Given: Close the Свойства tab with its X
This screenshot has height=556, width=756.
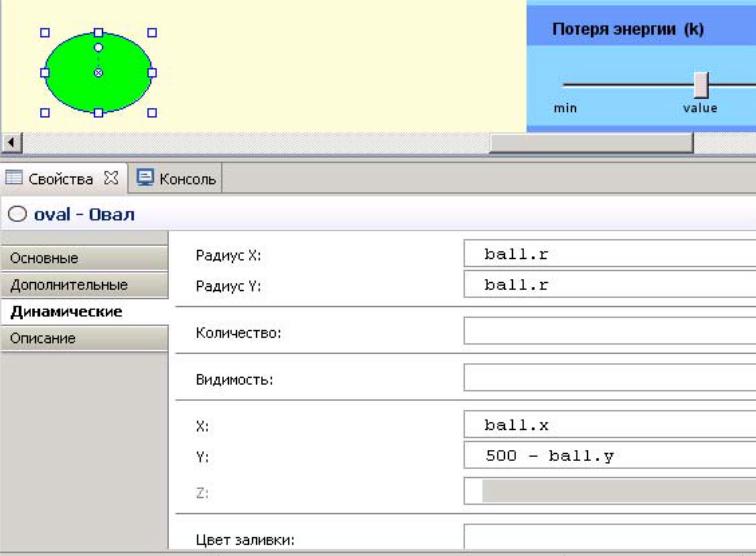Looking at the screenshot, I should [x=111, y=178].
